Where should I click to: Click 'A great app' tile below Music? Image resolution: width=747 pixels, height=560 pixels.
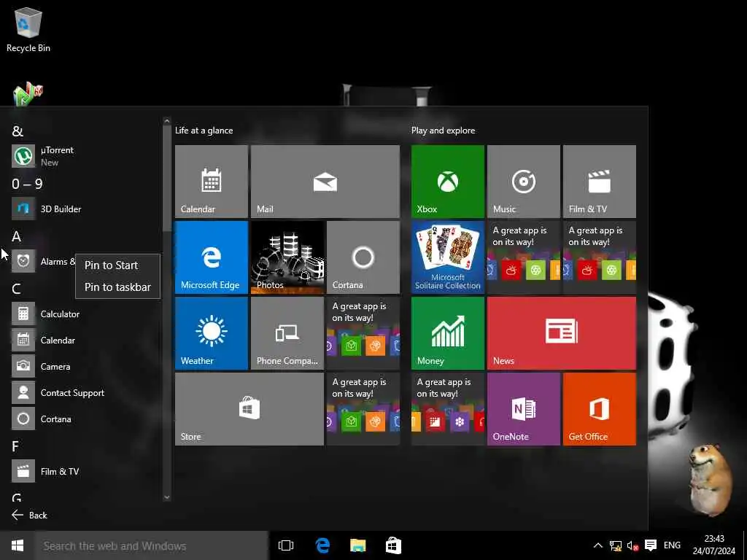[x=524, y=257]
